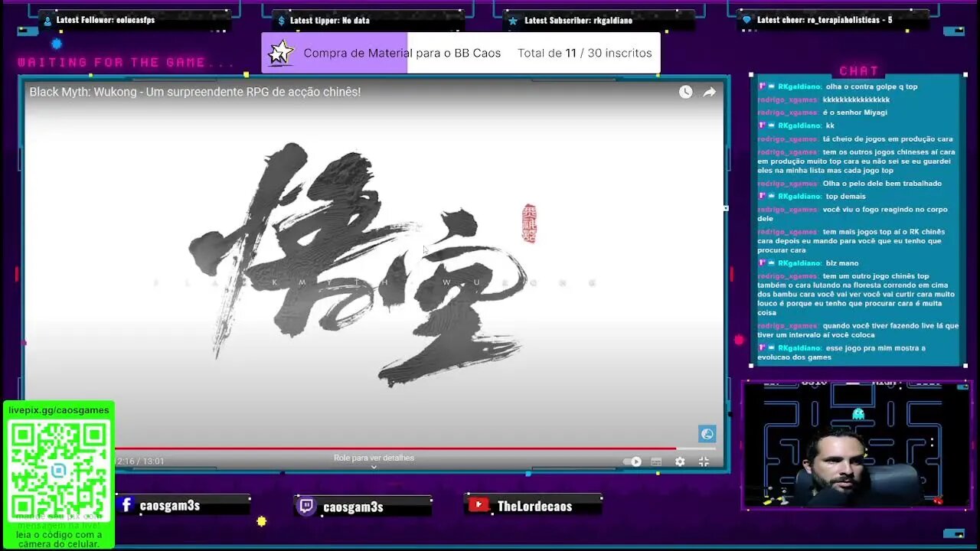
Task: Click the star icon in goal banner
Action: (281, 53)
